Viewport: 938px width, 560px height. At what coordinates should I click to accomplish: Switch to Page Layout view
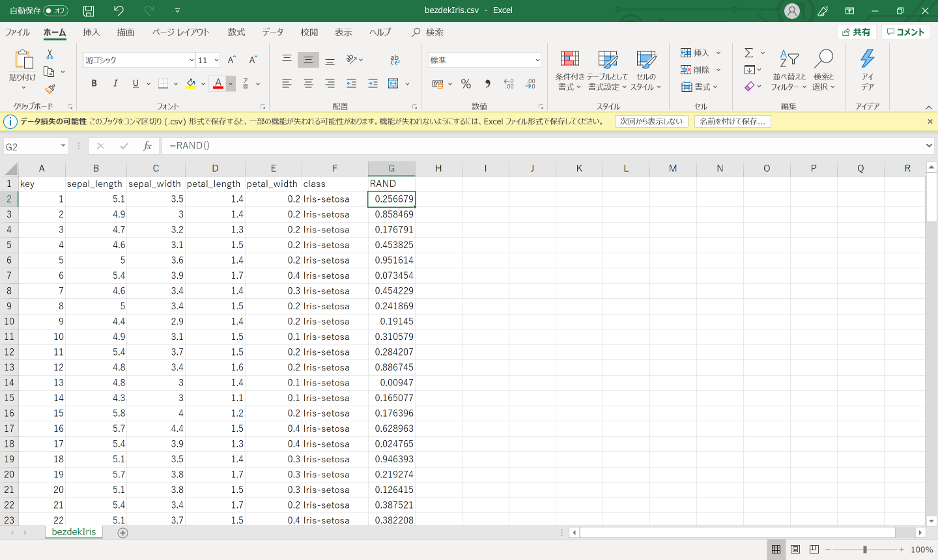pos(795,550)
